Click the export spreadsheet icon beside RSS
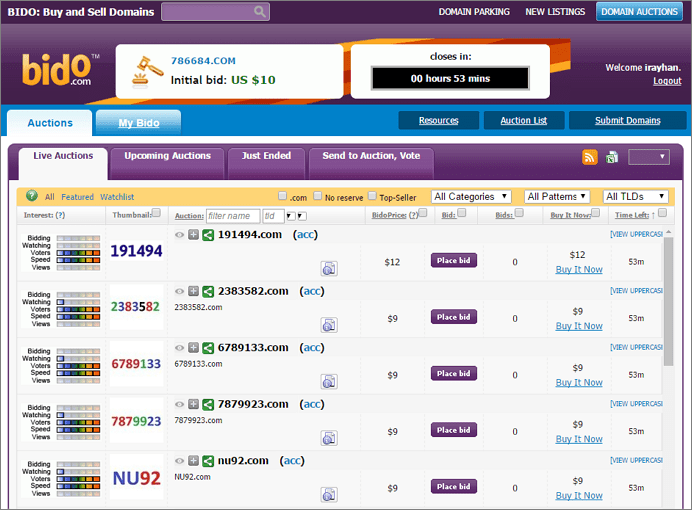 click(612, 157)
